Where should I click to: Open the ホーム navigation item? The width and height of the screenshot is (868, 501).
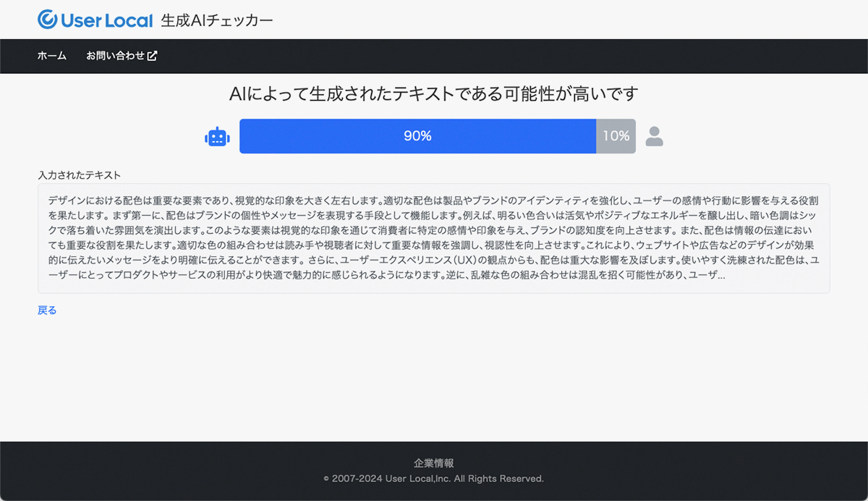coord(52,56)
